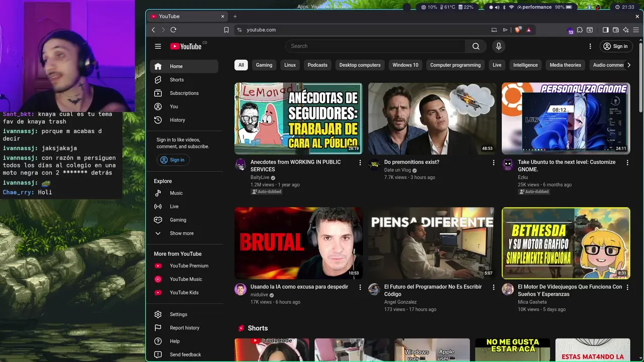
Task: Open YouTube Music link
Action: pos(184,279)
